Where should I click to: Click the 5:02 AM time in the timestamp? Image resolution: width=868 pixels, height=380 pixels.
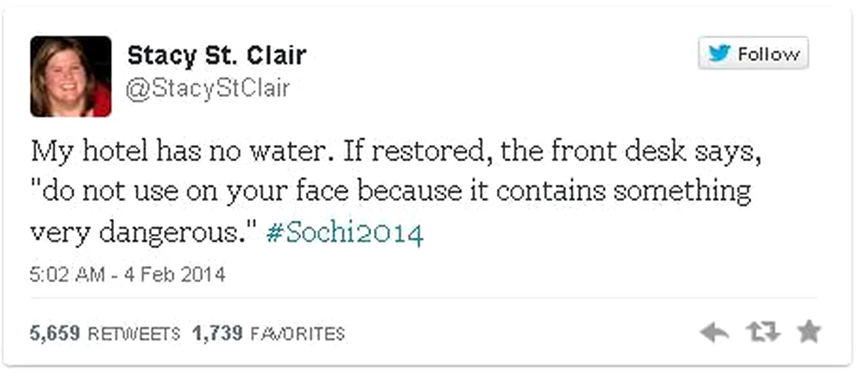(67, 275)
